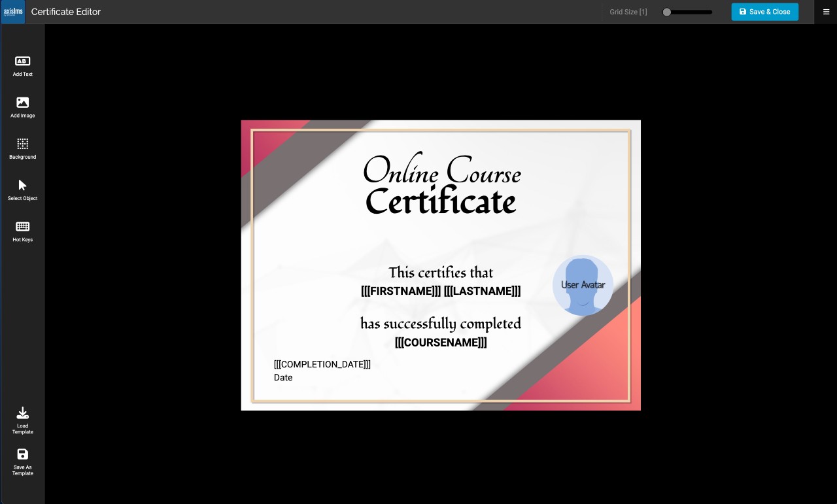
Task: Adjust the Grid Size slider handle
Action: (667, 12)
